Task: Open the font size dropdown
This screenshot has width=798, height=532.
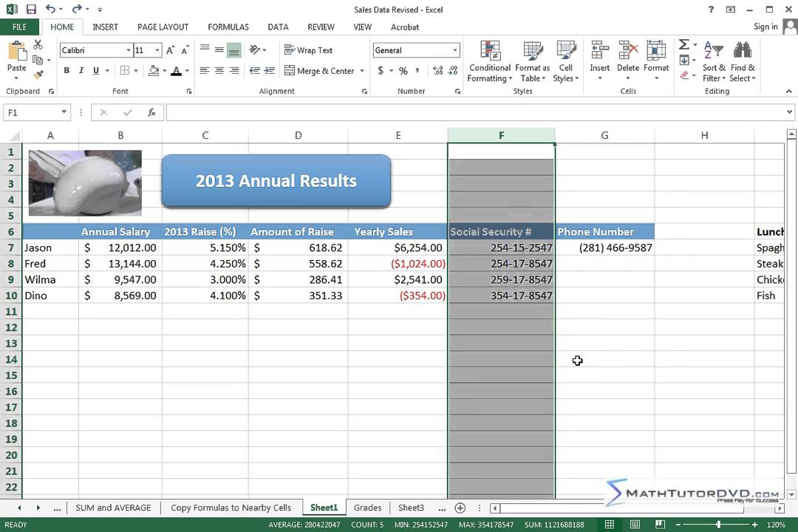Action: click(157, 50)
